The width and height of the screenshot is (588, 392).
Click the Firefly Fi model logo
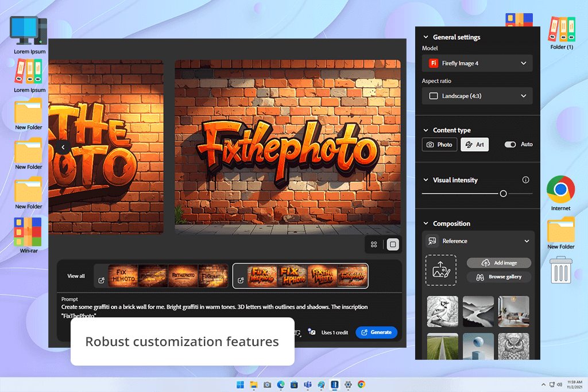pos(434,63)
